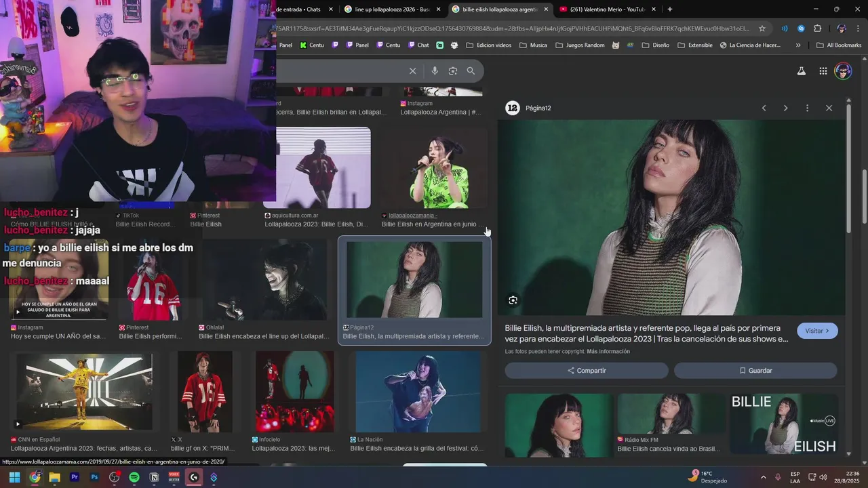The width and height of the screenshot is (868, 488).
Task: Open the Más información copyright link
Action: coord(608,352)
